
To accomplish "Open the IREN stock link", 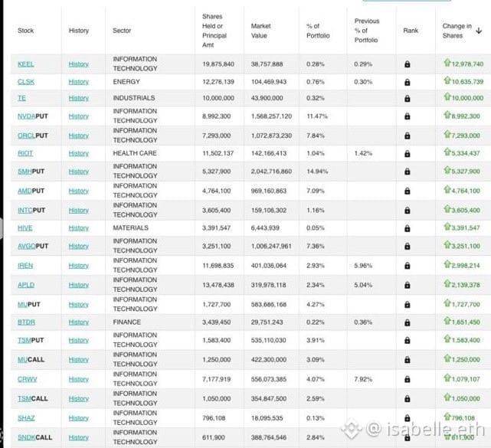I will (25, 266).
